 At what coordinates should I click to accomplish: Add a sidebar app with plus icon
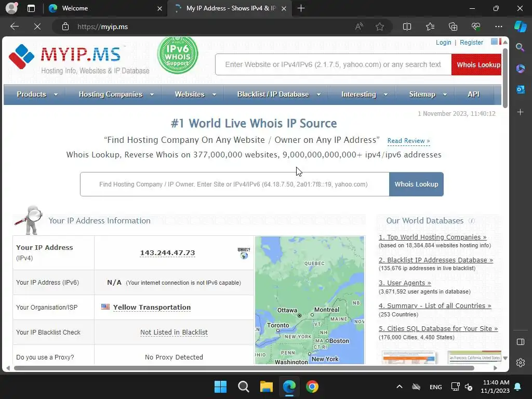pos(520,112)
